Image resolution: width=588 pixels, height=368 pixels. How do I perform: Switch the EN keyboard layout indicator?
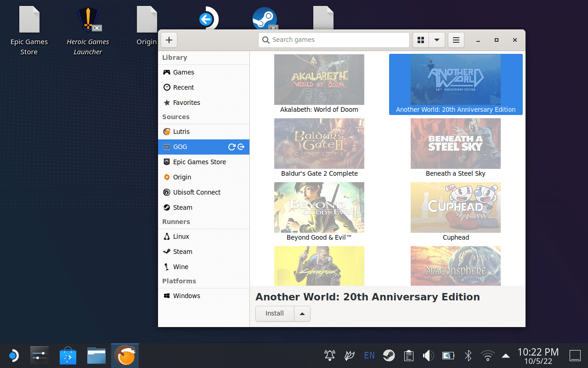coord(369,355)
